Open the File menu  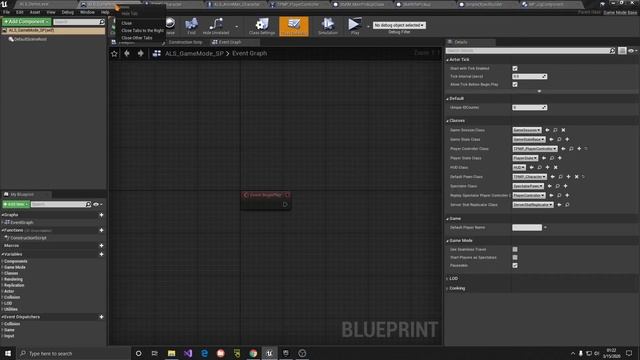(x=6, y=12)
